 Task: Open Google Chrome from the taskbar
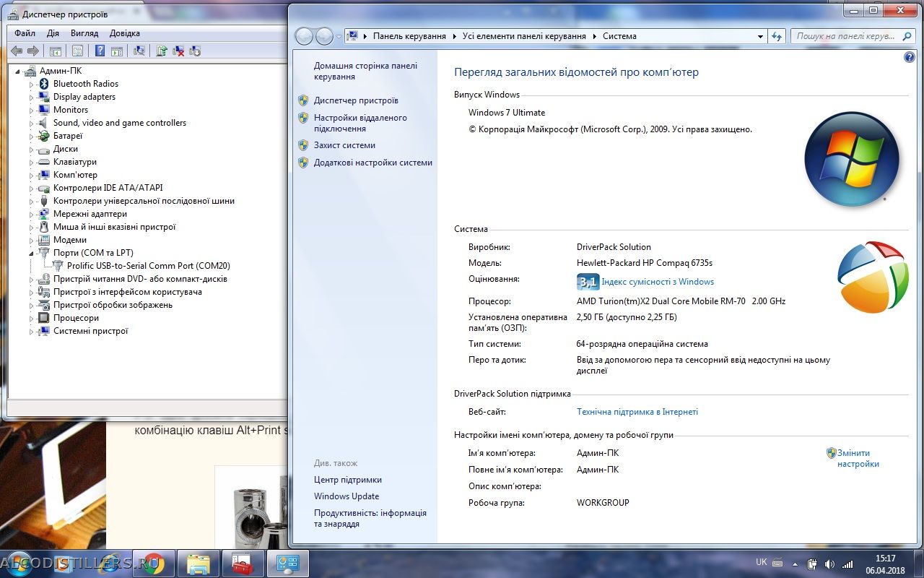(152, 564)
